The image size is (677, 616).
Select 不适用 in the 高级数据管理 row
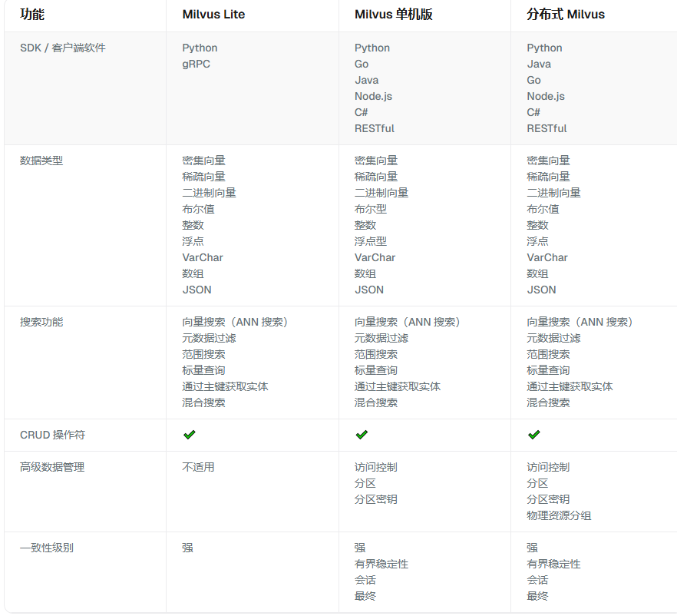pyautogui.click(x=198, y=467)
